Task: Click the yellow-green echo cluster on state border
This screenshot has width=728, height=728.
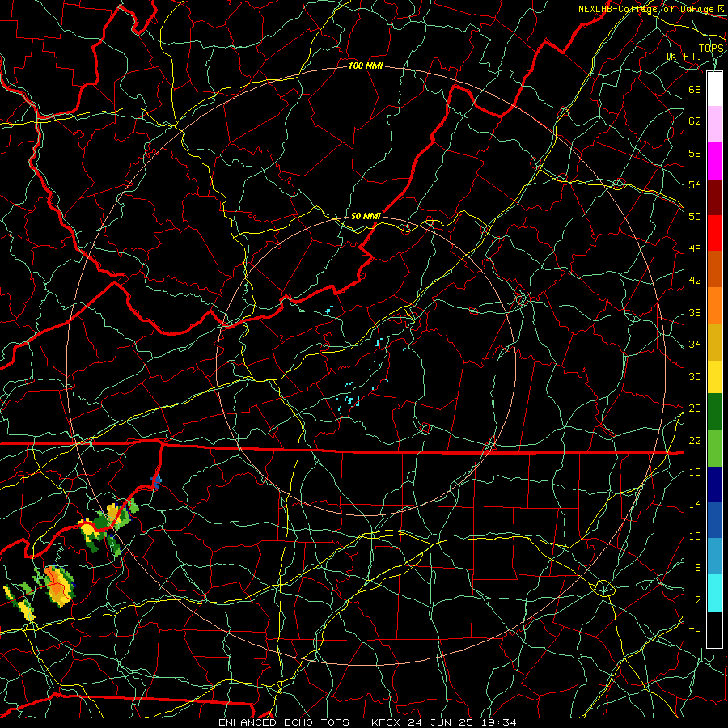Action: pyautogui.click(x=108, y=527)
